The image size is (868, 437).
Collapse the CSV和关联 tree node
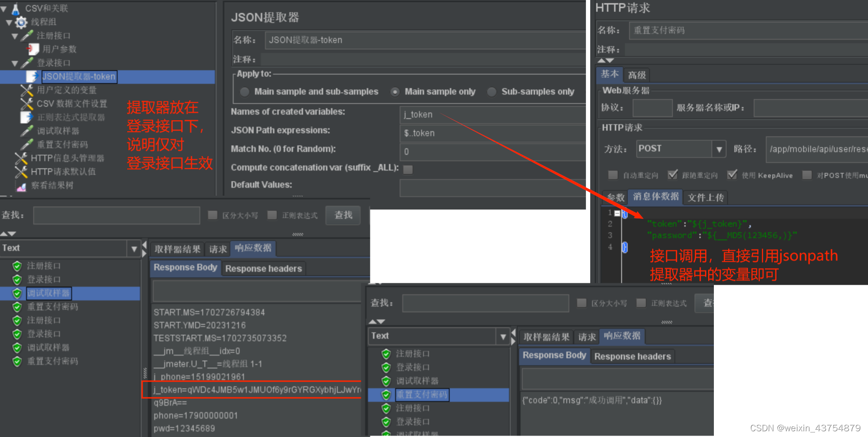coord(4,9)
